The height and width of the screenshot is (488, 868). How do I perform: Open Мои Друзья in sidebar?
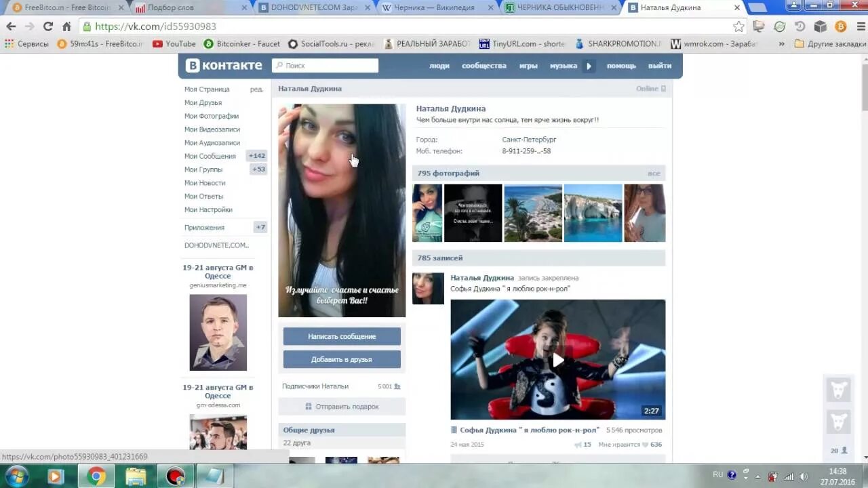(x=203, y=102)
